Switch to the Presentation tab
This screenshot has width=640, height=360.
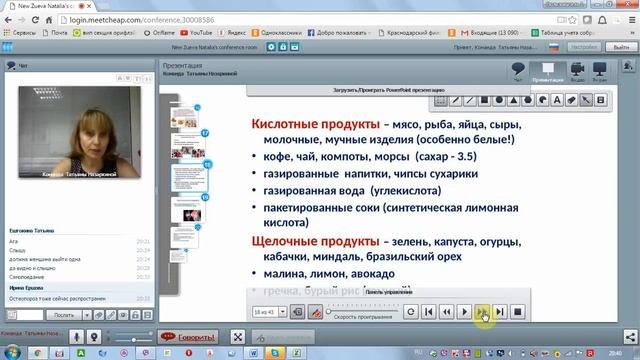(548, 72)
